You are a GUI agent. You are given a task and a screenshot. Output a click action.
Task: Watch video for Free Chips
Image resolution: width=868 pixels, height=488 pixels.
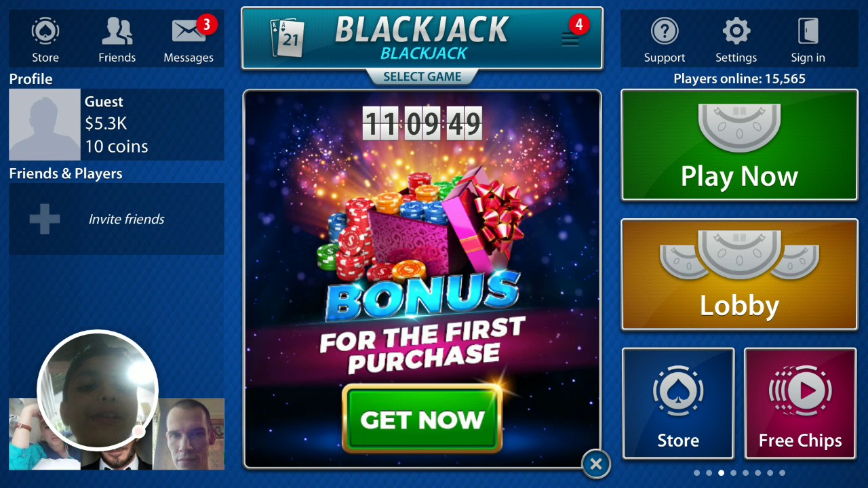click(x=800, y=403)
